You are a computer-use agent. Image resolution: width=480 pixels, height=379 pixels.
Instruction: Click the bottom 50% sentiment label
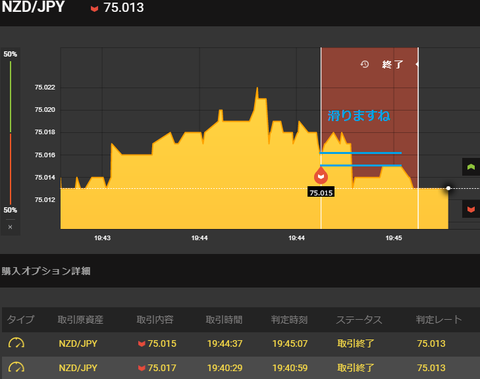click(x=10, y=210)
